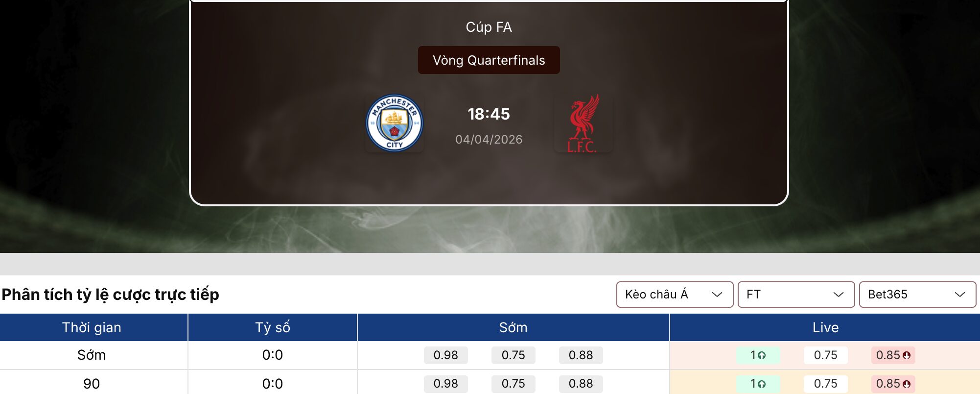980x394 pixels.
Task: Click the red down arrow next to 0.85
Action: click(907, 355)
